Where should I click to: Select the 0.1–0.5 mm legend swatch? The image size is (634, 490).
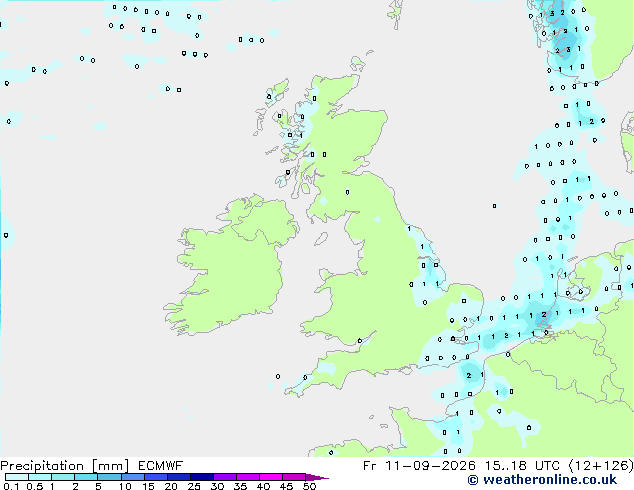pos(17,477)
